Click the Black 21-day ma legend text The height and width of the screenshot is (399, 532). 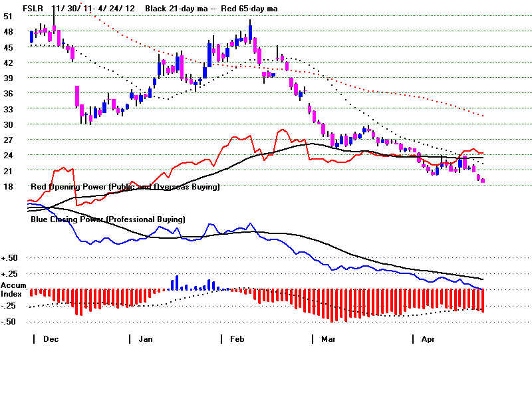tap(170, 8)
